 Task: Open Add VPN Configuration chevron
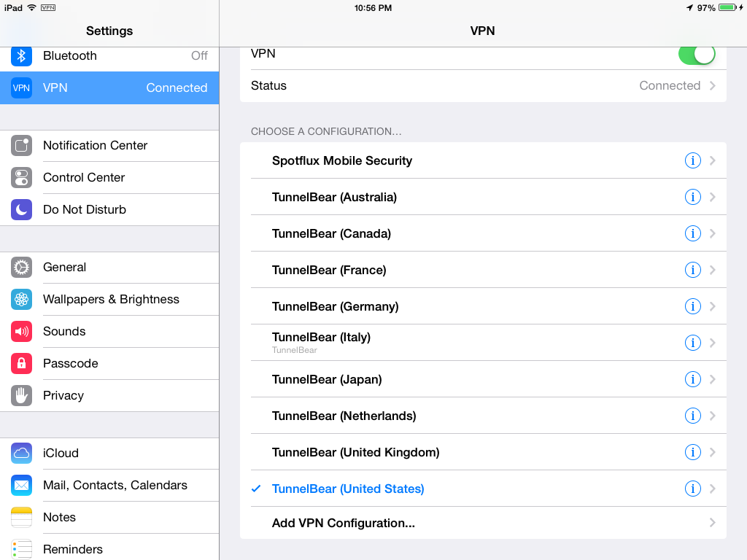pyautogui.click(x=713, y=523)
